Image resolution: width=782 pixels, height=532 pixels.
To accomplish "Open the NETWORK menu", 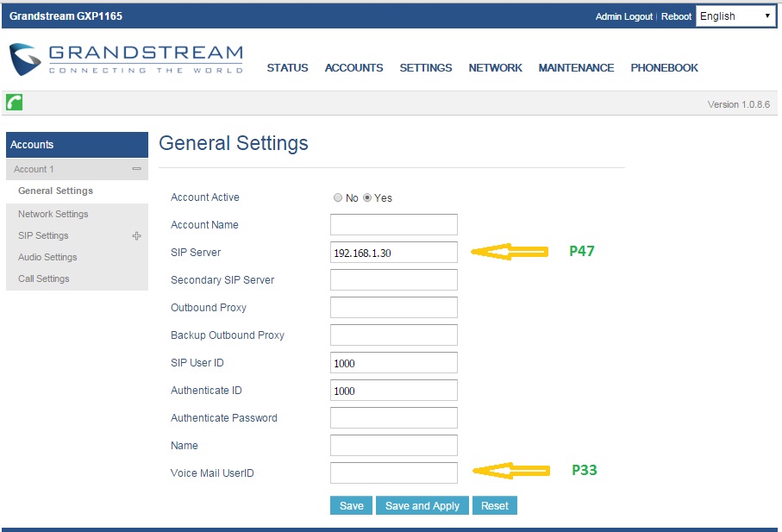I will pyautogui.click(x=495, y=68).
